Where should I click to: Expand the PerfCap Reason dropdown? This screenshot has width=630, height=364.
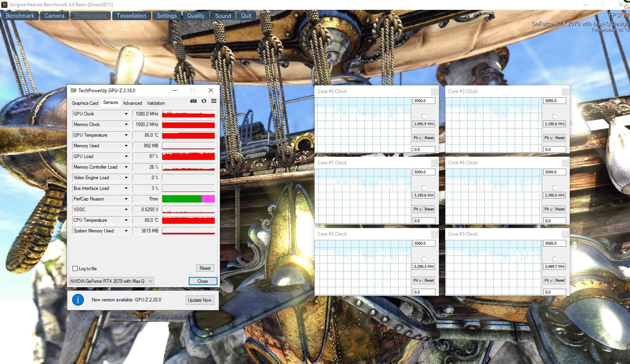[x=126, y=199]
